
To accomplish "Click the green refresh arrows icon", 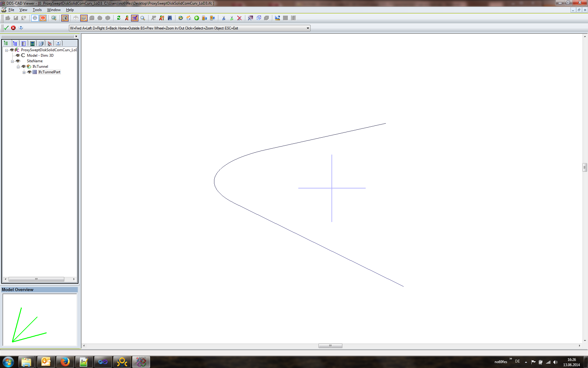I will tap(119, 18).
